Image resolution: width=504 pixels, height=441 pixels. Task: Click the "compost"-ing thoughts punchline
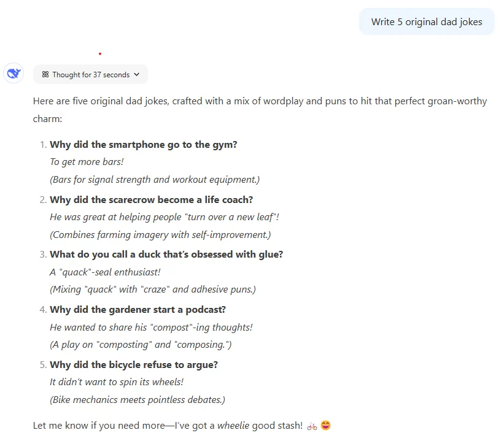coord(151,327)
